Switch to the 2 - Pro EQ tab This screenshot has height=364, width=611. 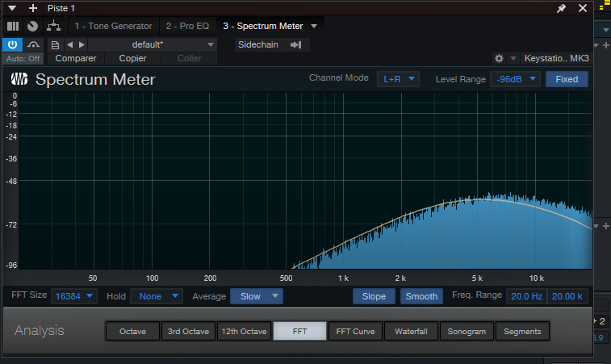(x=187, y=26)
